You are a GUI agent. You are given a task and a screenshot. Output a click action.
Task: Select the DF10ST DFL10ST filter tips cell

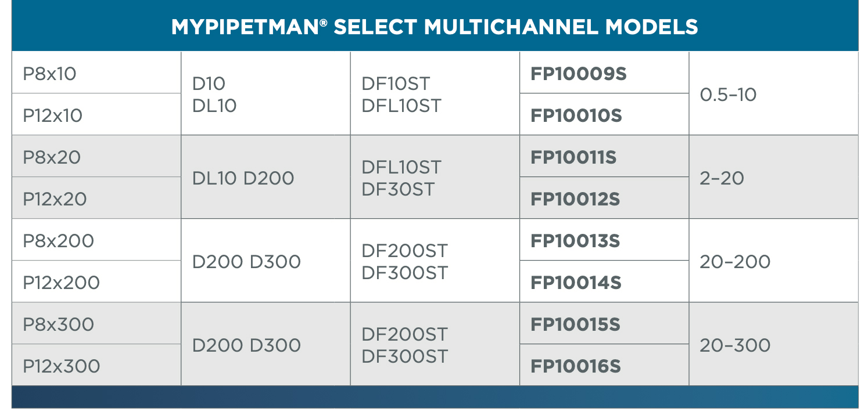tap(401, 95)
